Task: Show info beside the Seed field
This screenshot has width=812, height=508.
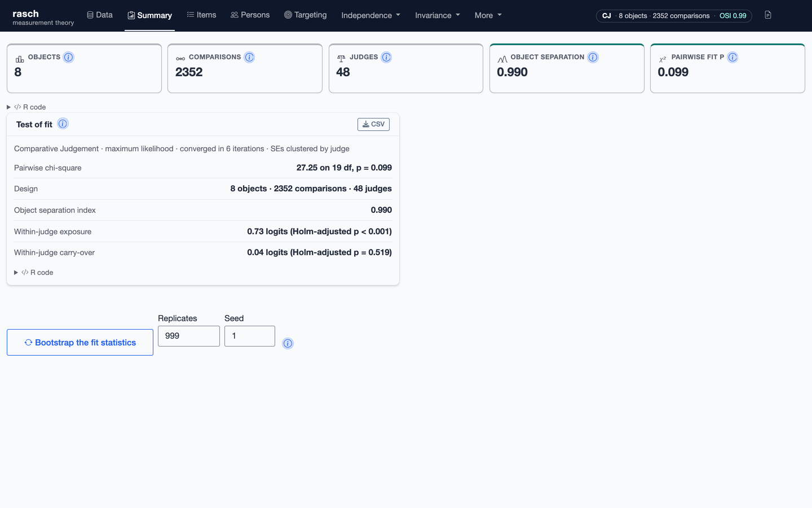Action: [x=288, y=343]
